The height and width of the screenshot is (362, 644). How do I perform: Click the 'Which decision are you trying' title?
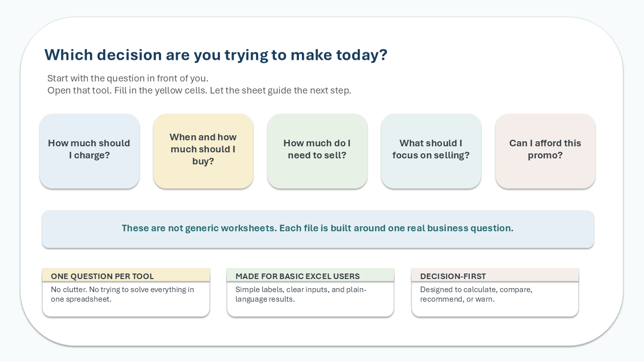(216, 55)
